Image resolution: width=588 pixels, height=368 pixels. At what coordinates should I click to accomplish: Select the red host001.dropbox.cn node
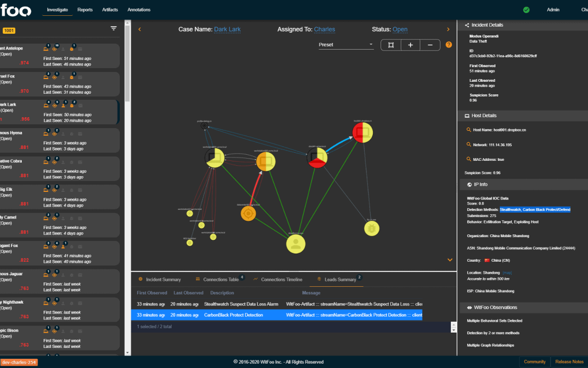(x=363, y=132)
